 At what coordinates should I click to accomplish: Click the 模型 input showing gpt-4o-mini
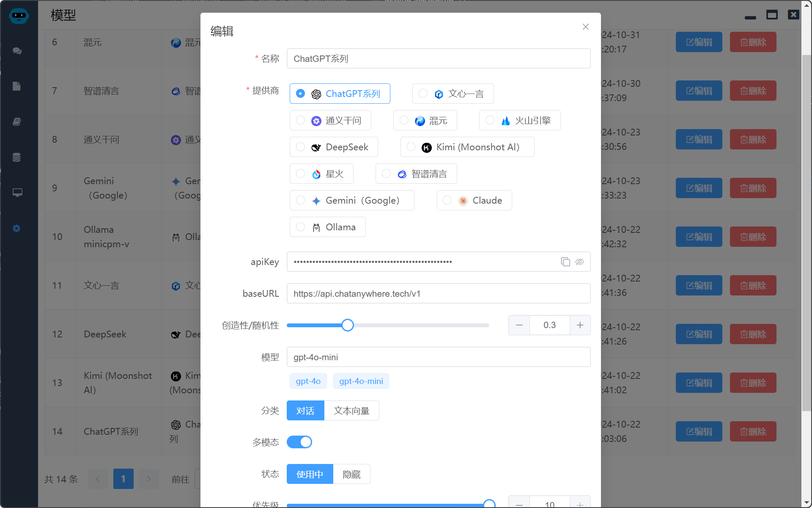[x=438, y=357]
